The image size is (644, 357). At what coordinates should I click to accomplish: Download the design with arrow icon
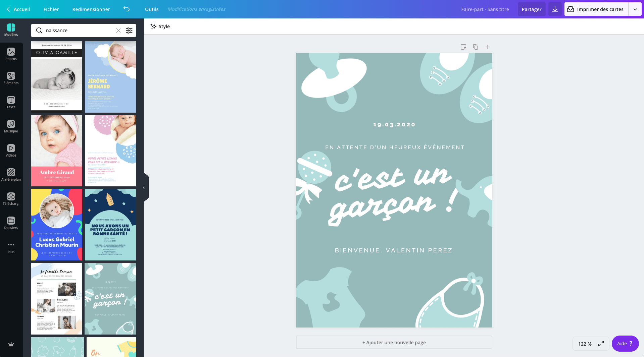555,9
